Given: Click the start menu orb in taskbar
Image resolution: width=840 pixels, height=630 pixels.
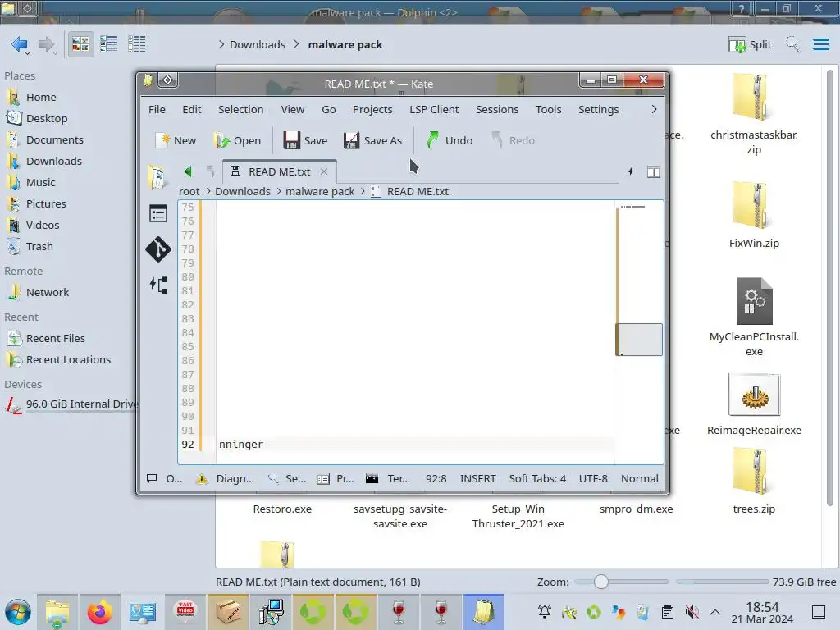Looking at the screenshot, I should [x=18, y=612].
